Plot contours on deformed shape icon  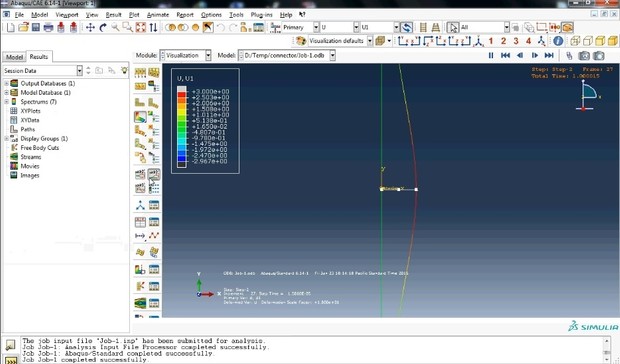140,117
